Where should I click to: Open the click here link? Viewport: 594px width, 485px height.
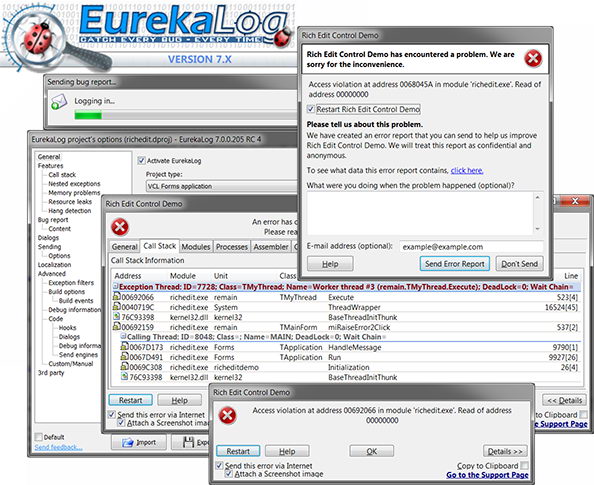click(467, 171)
